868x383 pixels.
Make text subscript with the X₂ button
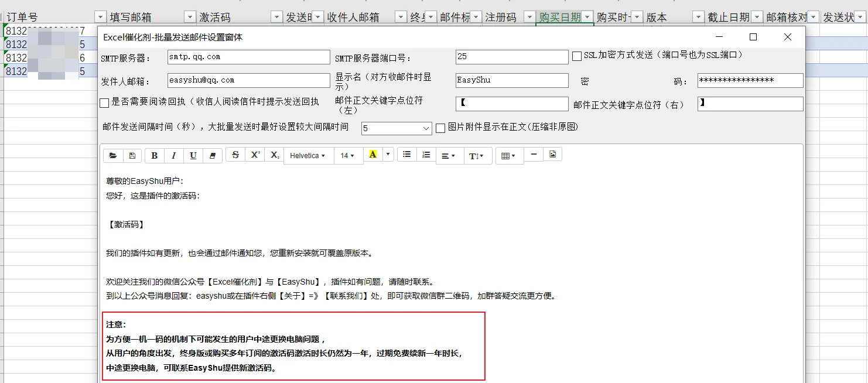[x=274, y=155]
